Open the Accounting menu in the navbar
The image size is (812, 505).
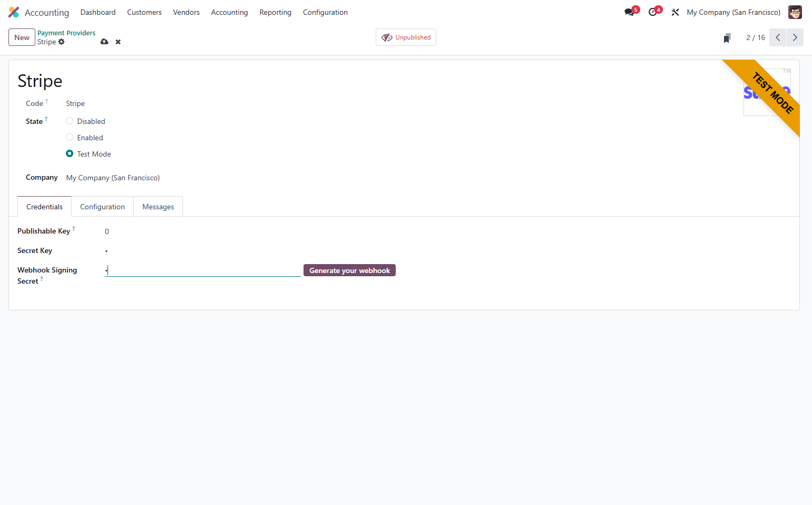click(229, 12)
